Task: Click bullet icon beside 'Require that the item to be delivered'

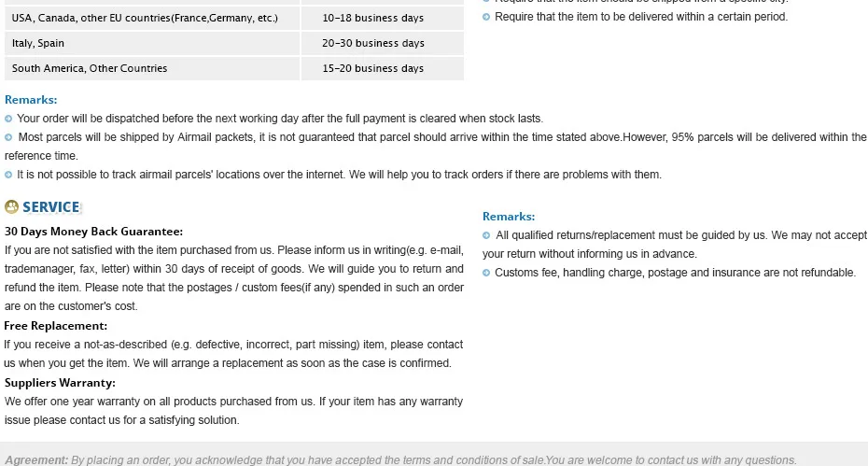Action: coord(486,17)
